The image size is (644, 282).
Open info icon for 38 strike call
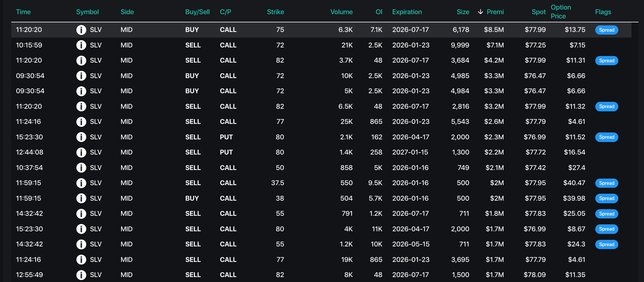click(81, 198)
